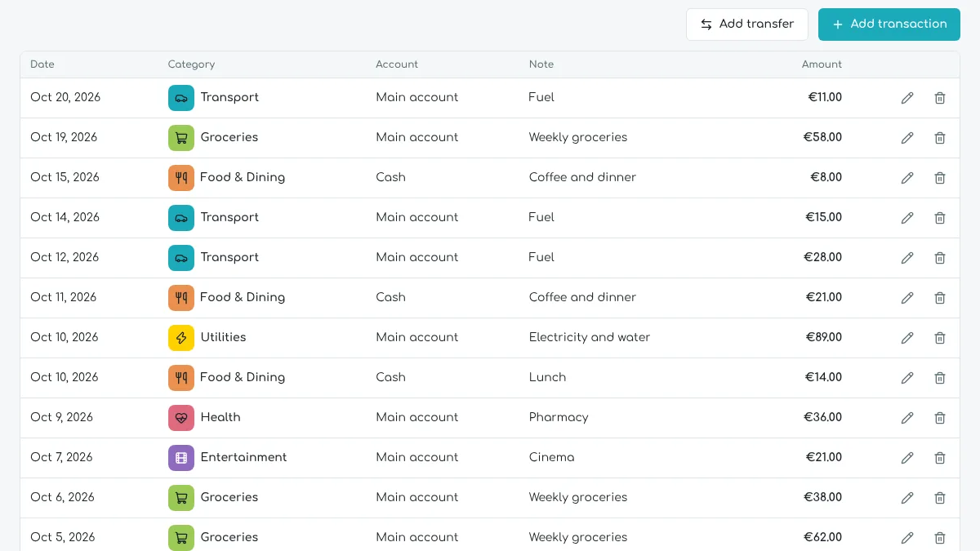Edit the Oct 14 Fuel transaction
Image resolution: width=980 pixels, height=551 pixels.
click(x=907, y=218)
